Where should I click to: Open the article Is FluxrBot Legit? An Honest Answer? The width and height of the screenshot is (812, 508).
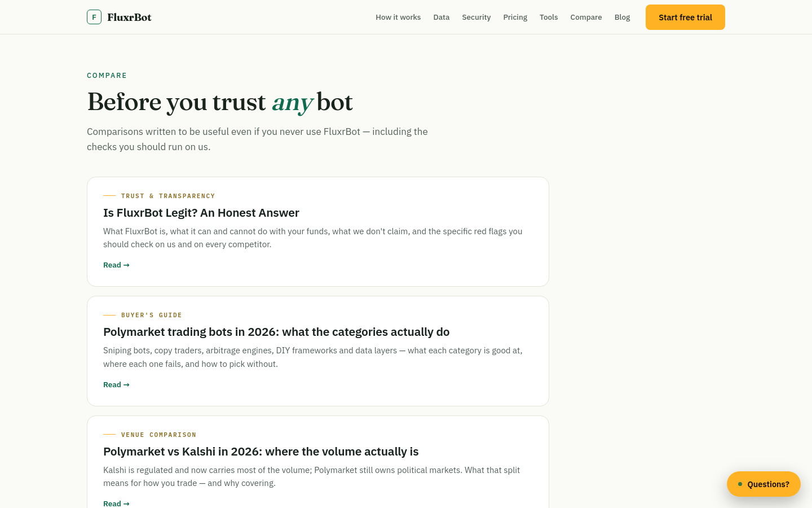[x=201, y=213]
